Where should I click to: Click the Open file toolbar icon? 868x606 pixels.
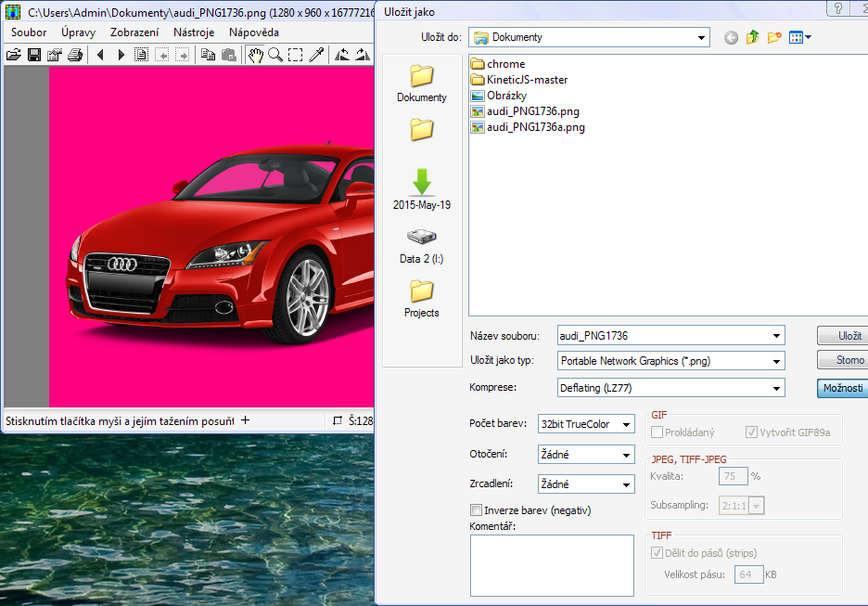click(x=14, y=54)
